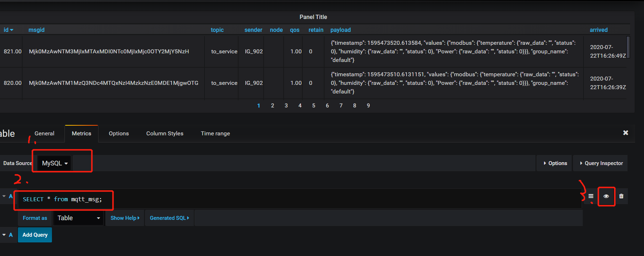
Task: Delete query A with trash icon
Action: pos(621,196)
